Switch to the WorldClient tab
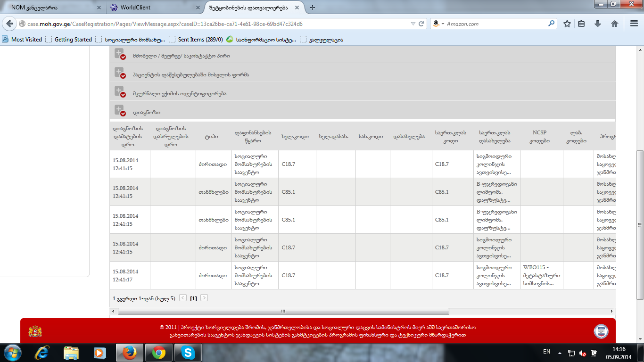 pyautogui.click(x=149, y=8)
